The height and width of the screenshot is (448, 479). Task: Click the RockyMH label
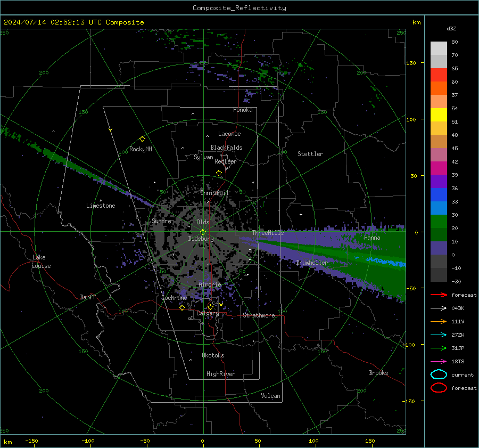pos(141,149)
